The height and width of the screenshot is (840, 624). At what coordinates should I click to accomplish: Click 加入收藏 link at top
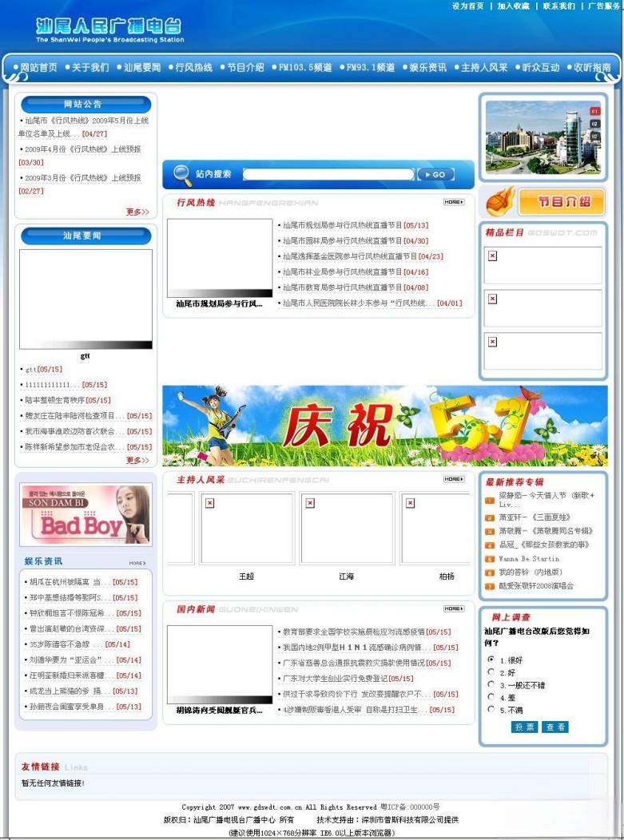[513, 6]
